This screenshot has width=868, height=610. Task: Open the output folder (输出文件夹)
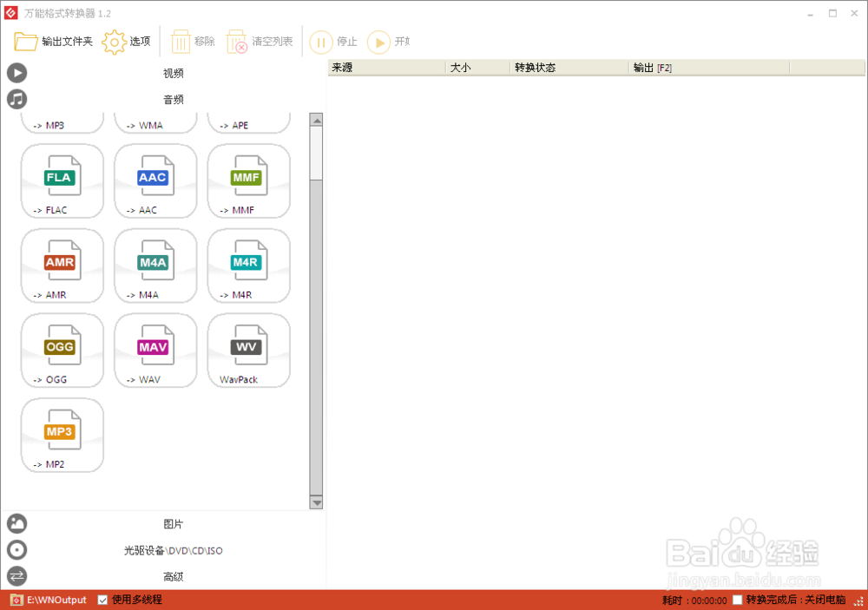point(53,42)
